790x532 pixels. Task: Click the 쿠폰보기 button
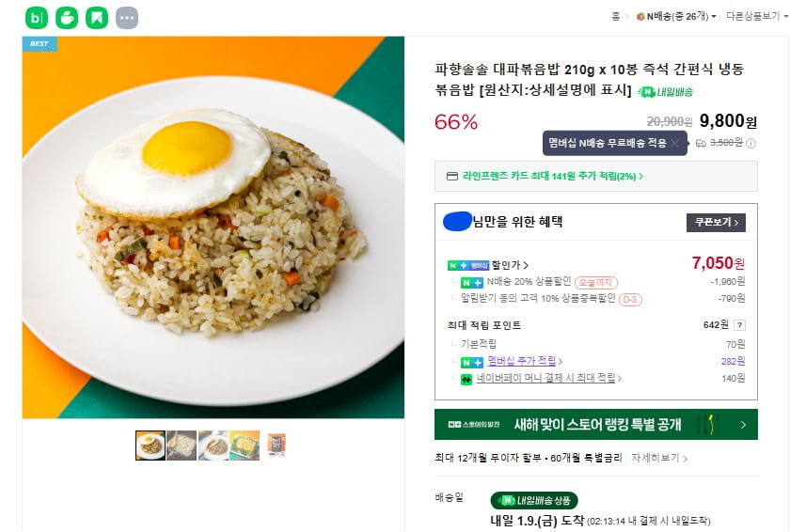point(716,223)
